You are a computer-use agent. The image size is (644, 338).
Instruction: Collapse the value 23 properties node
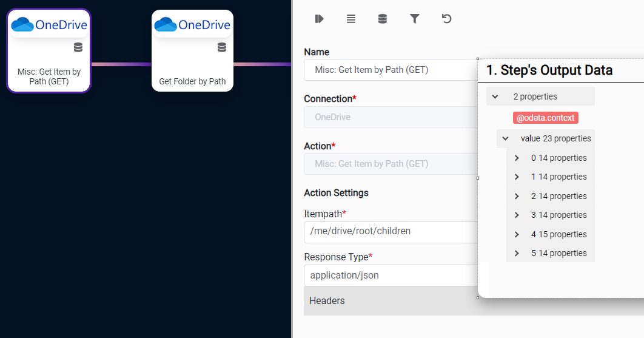(505, 138)
